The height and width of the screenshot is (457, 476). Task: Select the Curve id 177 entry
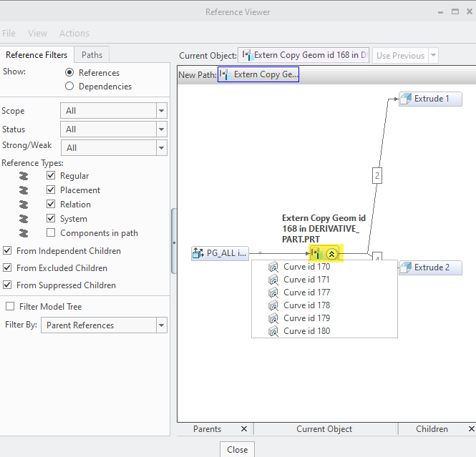(306, 293)
